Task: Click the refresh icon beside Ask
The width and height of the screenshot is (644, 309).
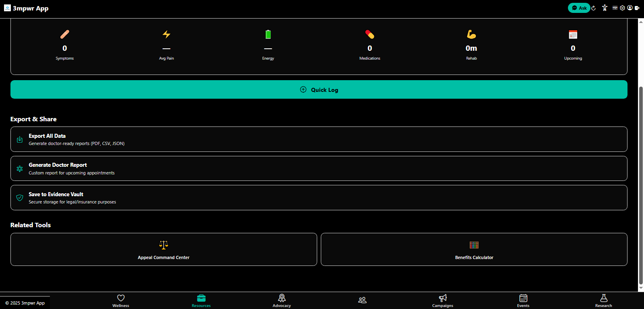Action: (x=594, y=8)
